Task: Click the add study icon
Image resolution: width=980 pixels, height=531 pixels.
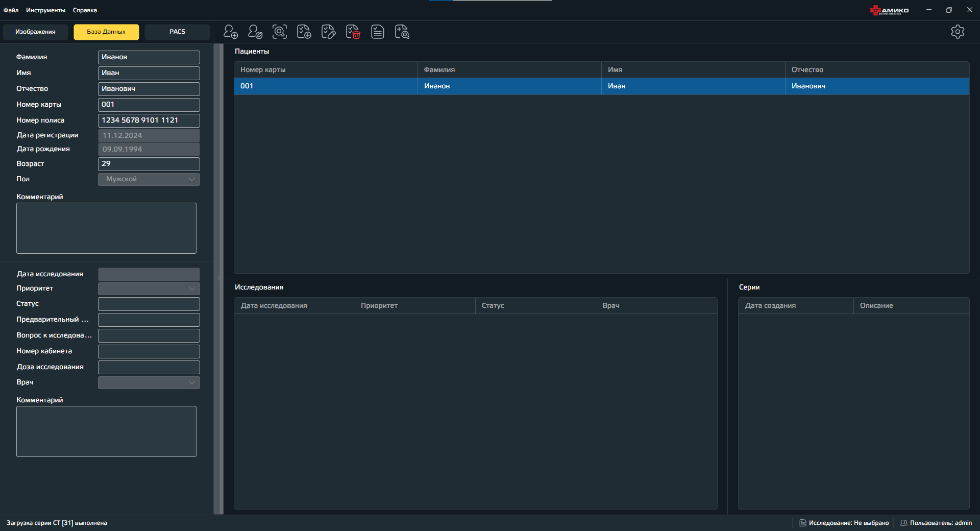Action: coord(304,32)
